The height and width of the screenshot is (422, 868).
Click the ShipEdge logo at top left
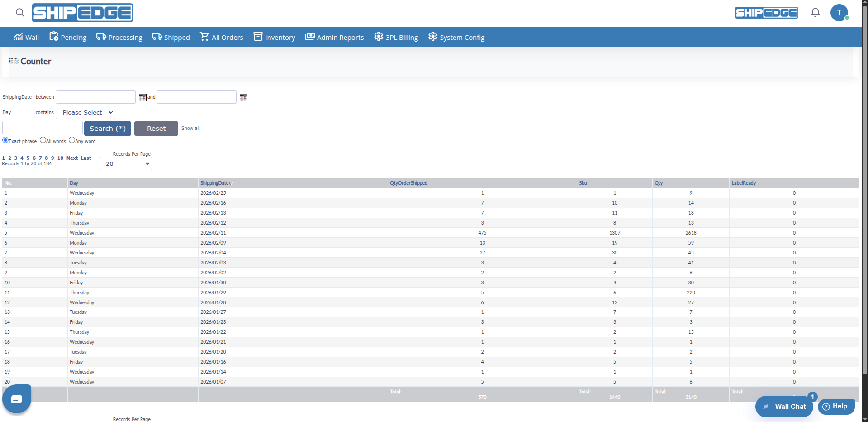pyautogui.click(x=82, y=13)
